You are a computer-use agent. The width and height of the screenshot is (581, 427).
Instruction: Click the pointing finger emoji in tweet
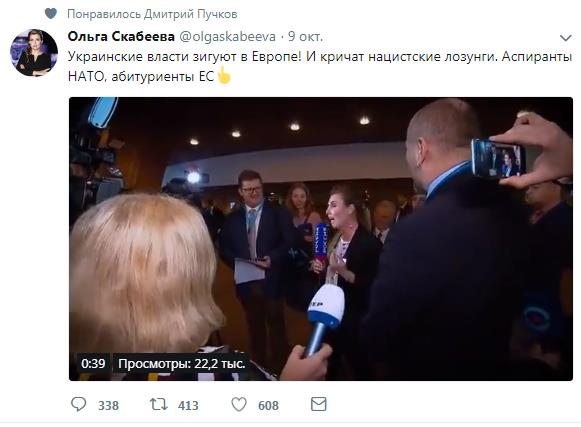point(224,75)
